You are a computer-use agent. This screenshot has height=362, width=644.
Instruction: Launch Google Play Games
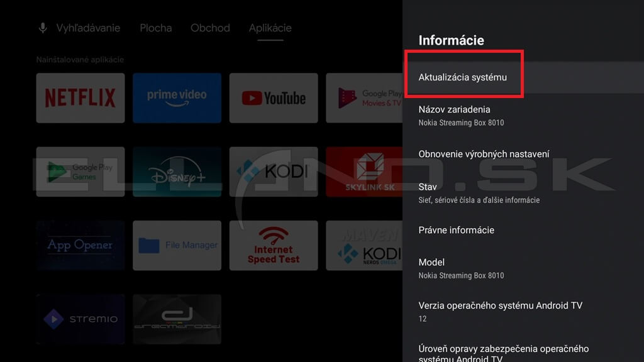click(80, 172)
